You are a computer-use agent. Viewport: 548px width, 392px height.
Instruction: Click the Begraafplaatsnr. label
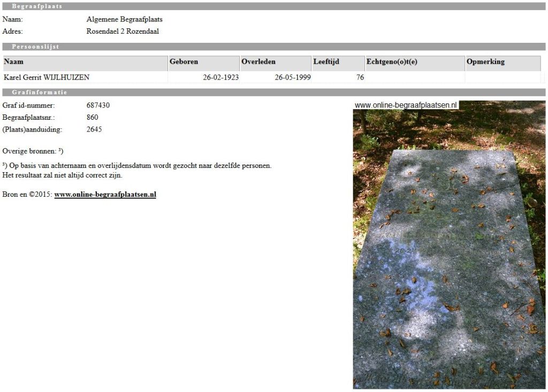coord(29,118)
